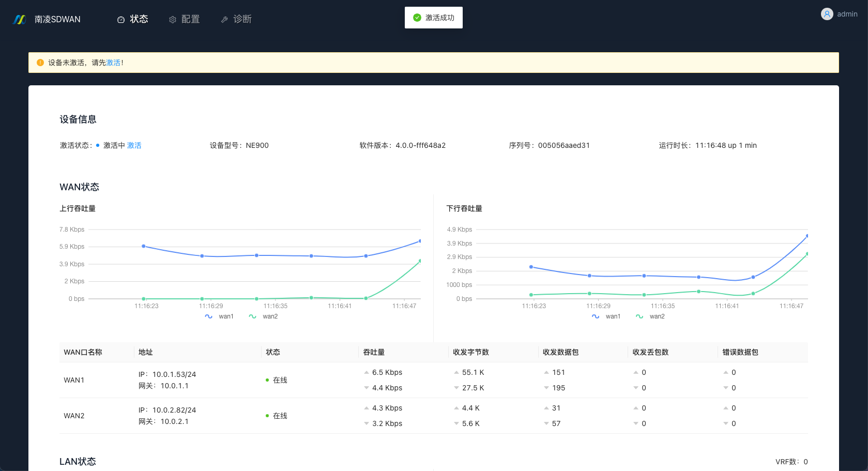
Task: Click the download arrow beside 4.4 Kbps
Action: point(367,388)
